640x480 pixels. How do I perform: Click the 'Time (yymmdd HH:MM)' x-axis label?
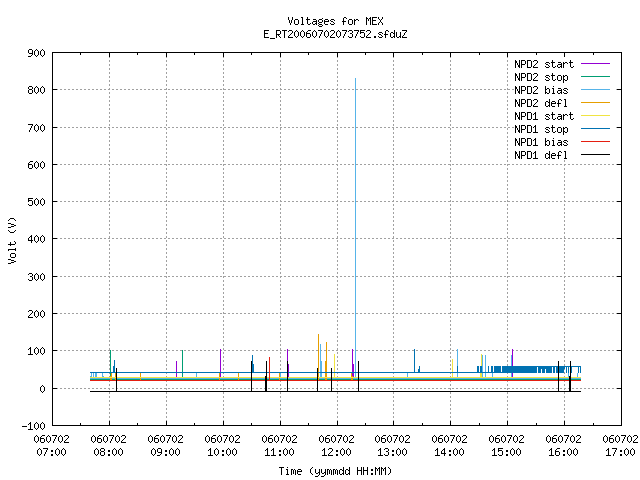335,471
